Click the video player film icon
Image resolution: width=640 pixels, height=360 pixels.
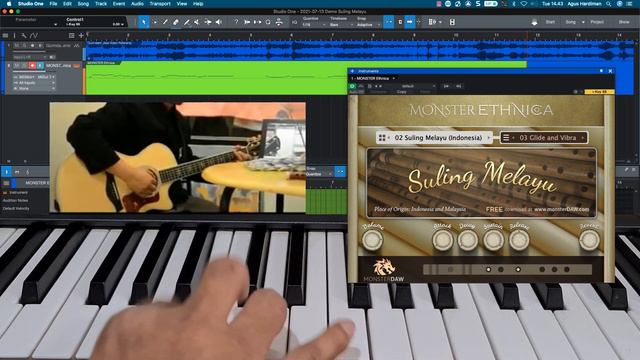[452, 22]
